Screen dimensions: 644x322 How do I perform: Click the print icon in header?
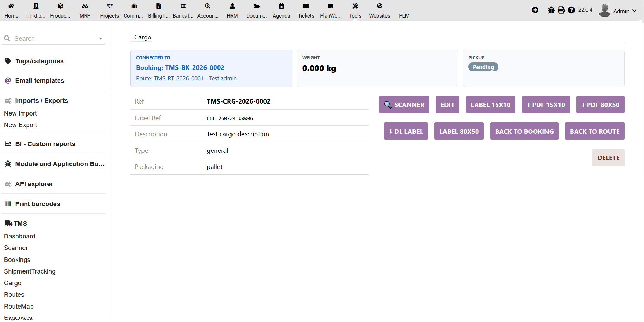pos(561,10)
